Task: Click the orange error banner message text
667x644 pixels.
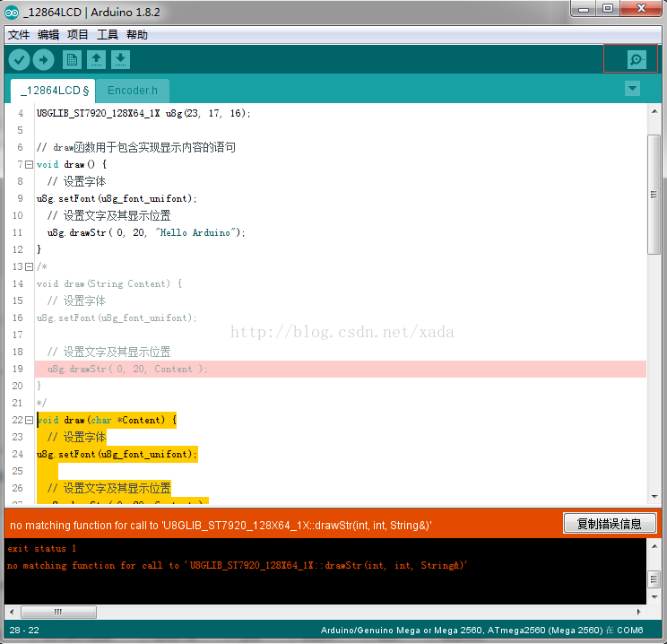Action: click(x=221, y=526)
